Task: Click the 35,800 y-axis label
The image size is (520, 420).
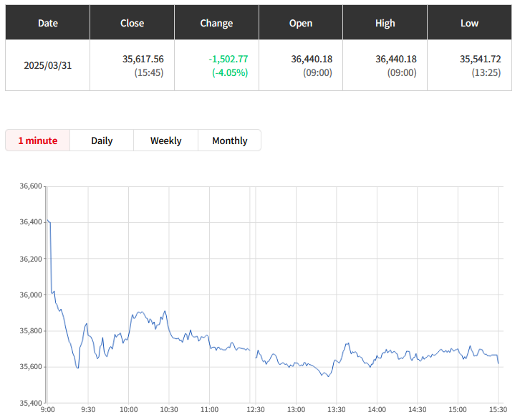Action: point(31,330)
